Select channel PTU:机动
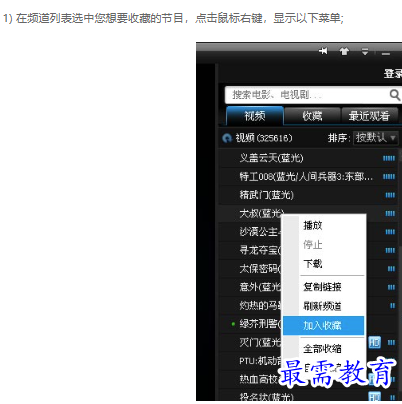 coord(260,361)
